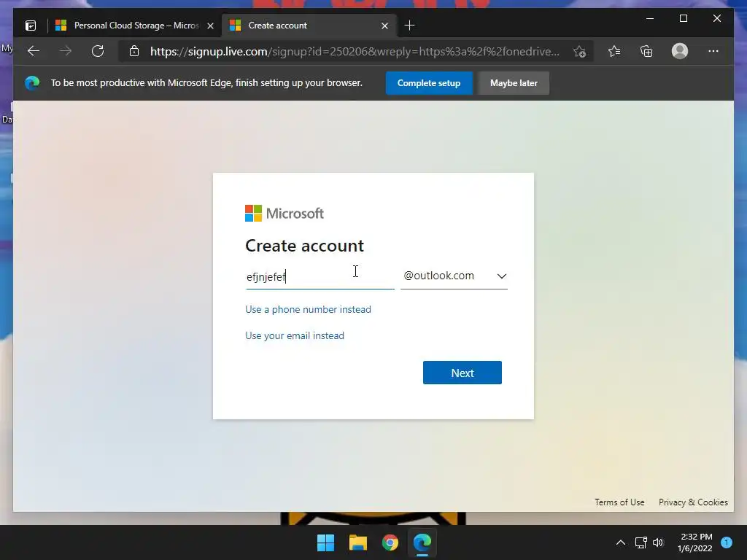Open the network status tray icon
This screenshot has width=747, height=560.
[640, 542]
